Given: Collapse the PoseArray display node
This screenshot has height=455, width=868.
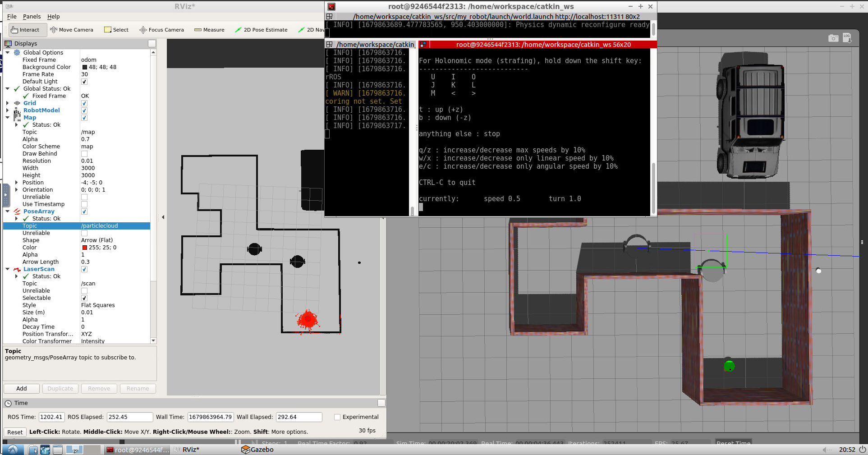Looking at the screenshot, I should 8,211.
